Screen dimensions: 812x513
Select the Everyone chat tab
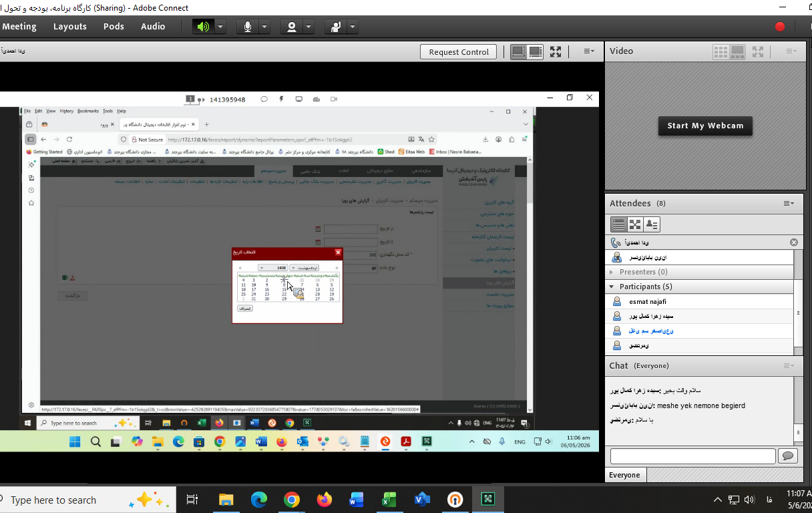pos(625,476)
